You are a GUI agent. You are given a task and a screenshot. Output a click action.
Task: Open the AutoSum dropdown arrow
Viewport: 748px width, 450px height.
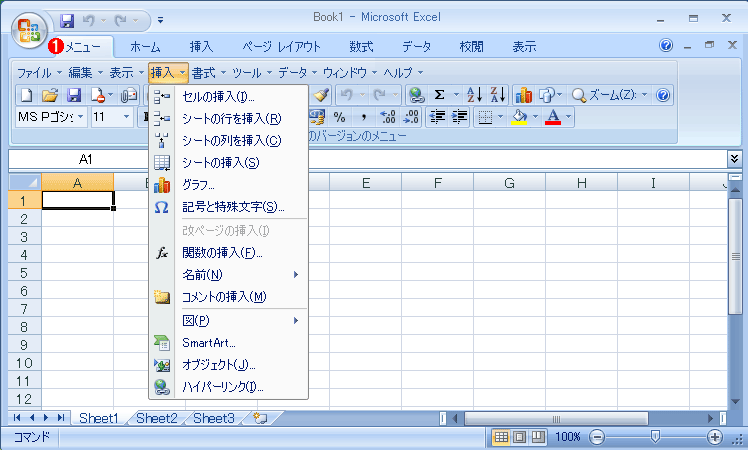(456, 95)
